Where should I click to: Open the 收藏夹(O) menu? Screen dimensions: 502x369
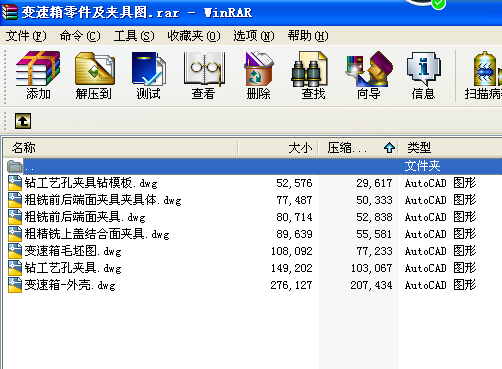[x=194, y=36]
